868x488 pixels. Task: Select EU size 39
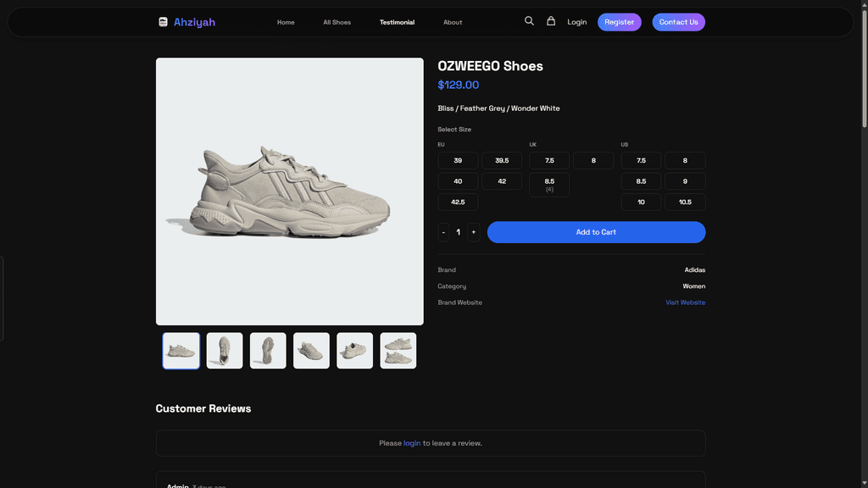[x=458, y=160]
